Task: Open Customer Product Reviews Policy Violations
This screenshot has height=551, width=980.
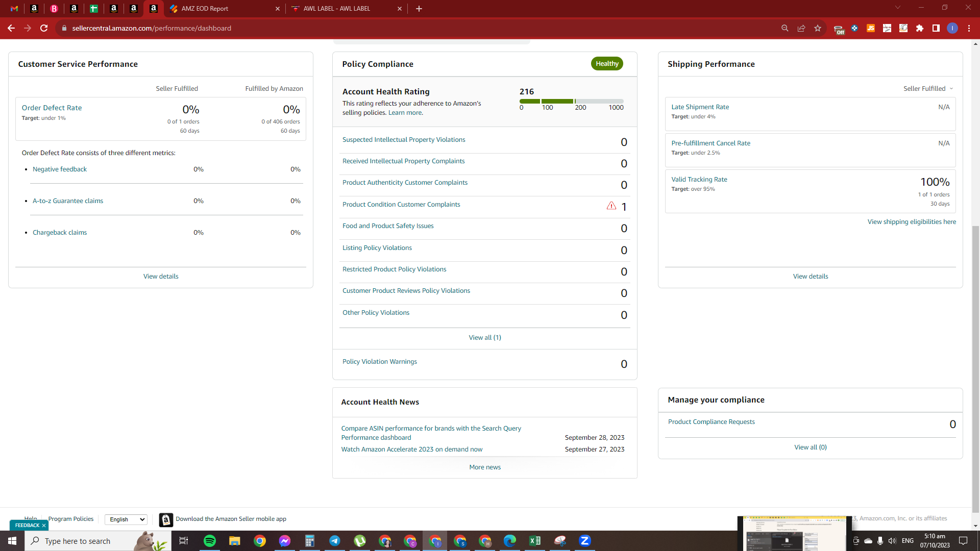Action: tap(406, 291)
